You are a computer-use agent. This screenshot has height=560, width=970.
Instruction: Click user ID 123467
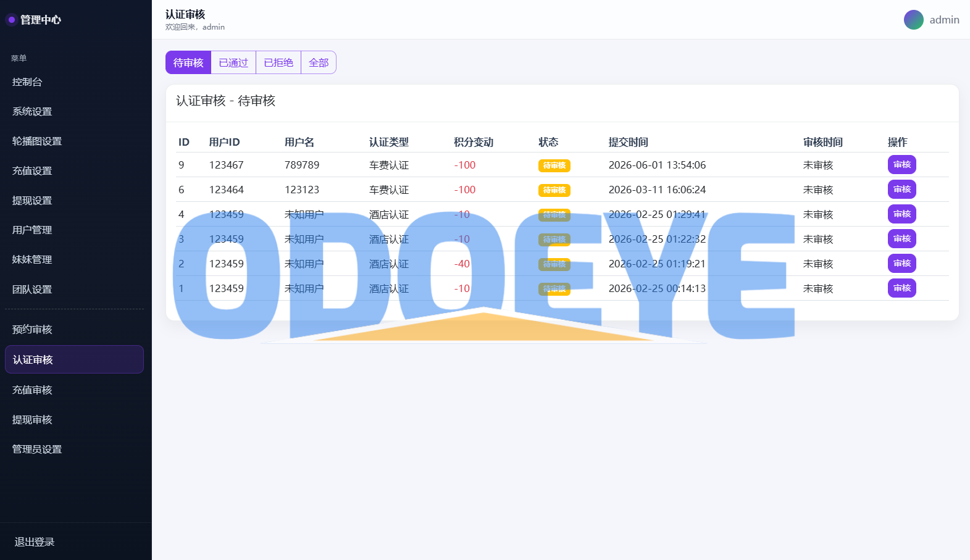227,165
